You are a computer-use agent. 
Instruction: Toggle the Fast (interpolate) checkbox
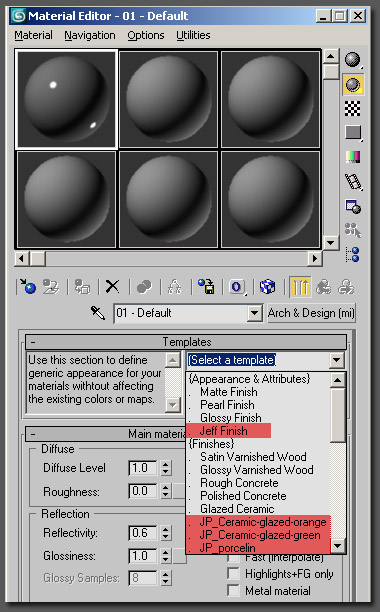(x=233, y=557)
